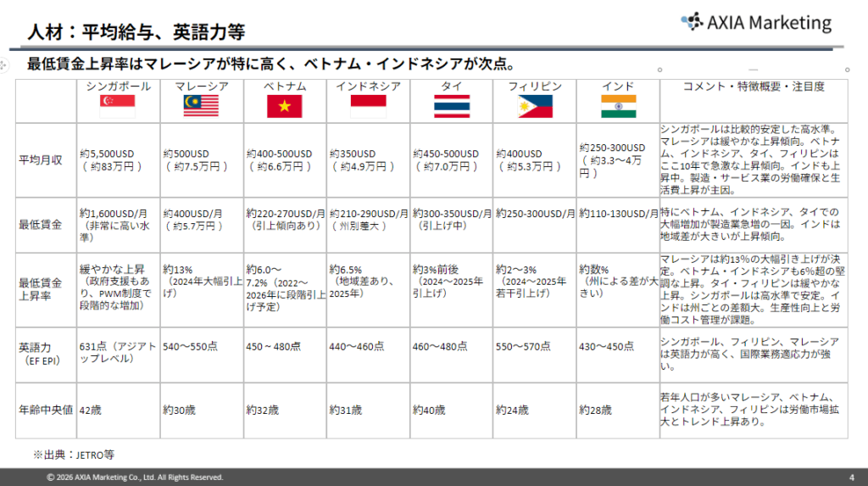Select the 631点 English score cell
The width and height of the screenshot is (868, 486).
118,352
